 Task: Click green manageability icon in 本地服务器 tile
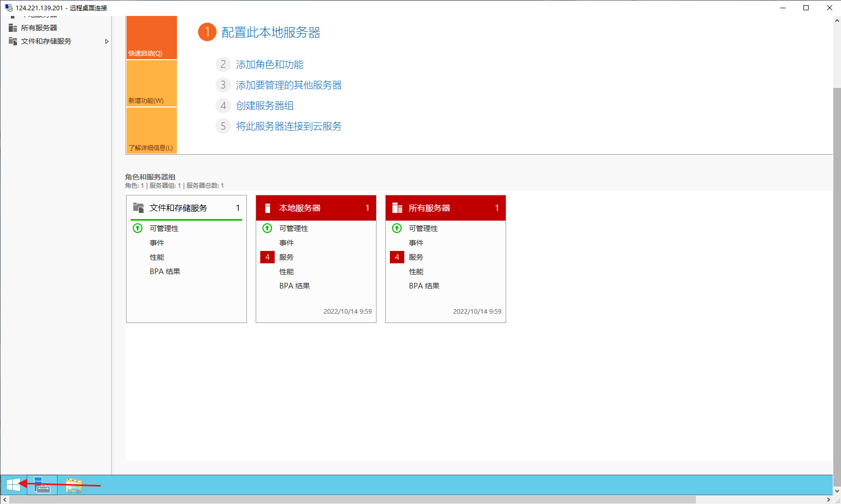click(x=267, y=228)
